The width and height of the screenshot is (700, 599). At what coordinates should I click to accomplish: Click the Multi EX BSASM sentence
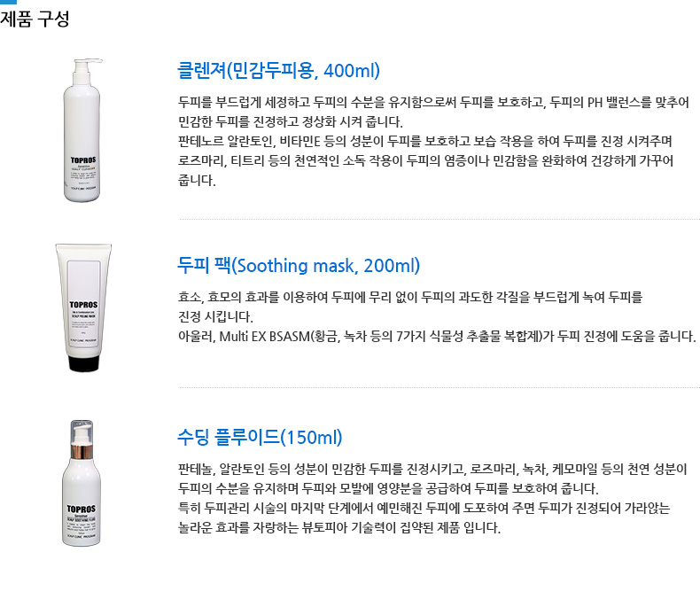point(437,336)
